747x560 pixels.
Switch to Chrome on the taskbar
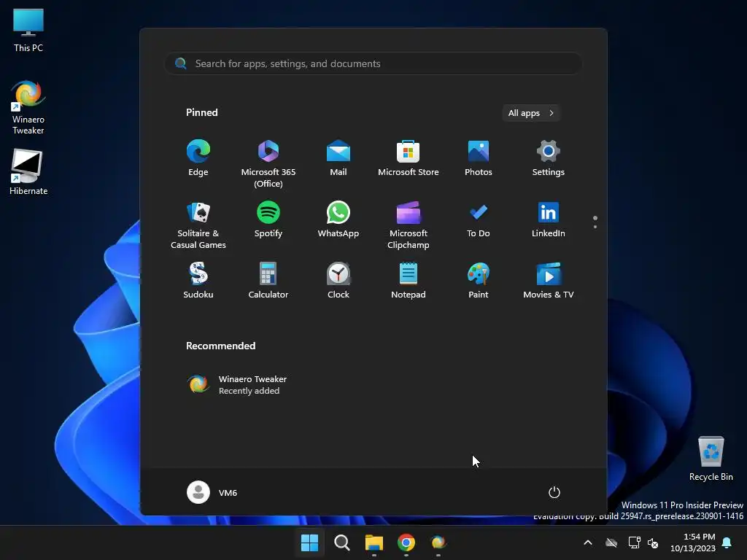click(406, 542)
